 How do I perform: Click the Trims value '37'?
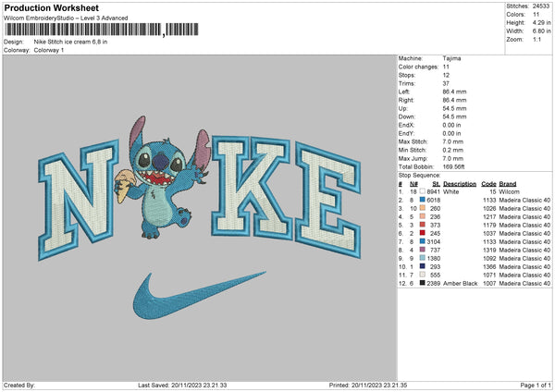pyautogui.click(x=446, y=83)
